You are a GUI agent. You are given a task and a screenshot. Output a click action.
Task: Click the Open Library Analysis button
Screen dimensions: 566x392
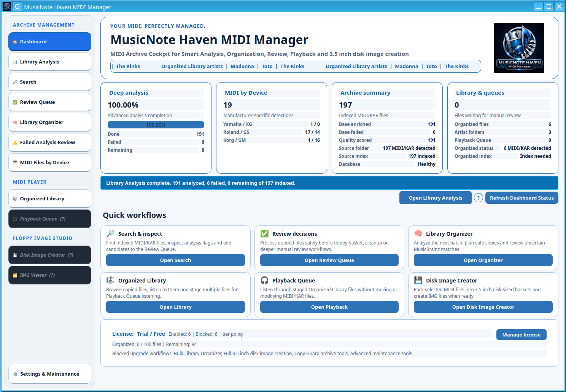[x=436, y=198]
